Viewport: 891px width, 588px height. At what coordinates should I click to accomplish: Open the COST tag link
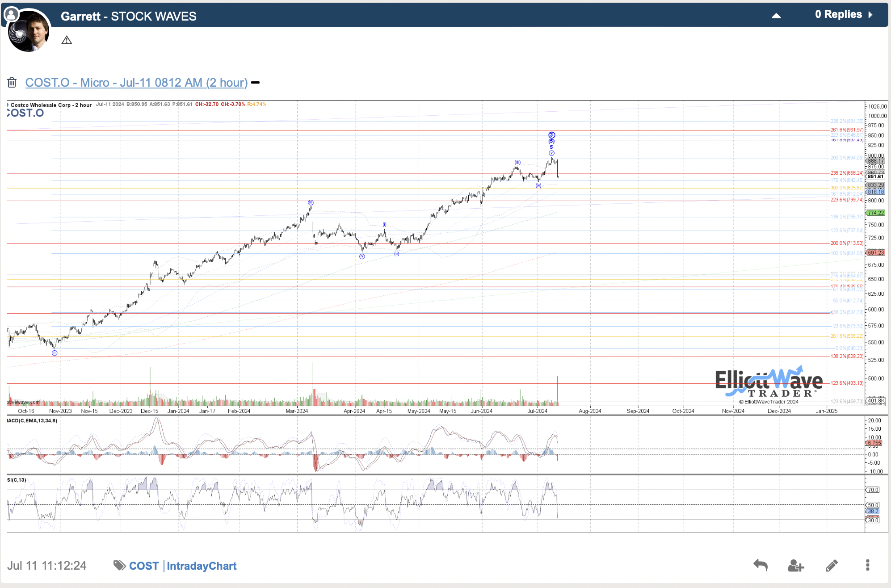[144, 566]
